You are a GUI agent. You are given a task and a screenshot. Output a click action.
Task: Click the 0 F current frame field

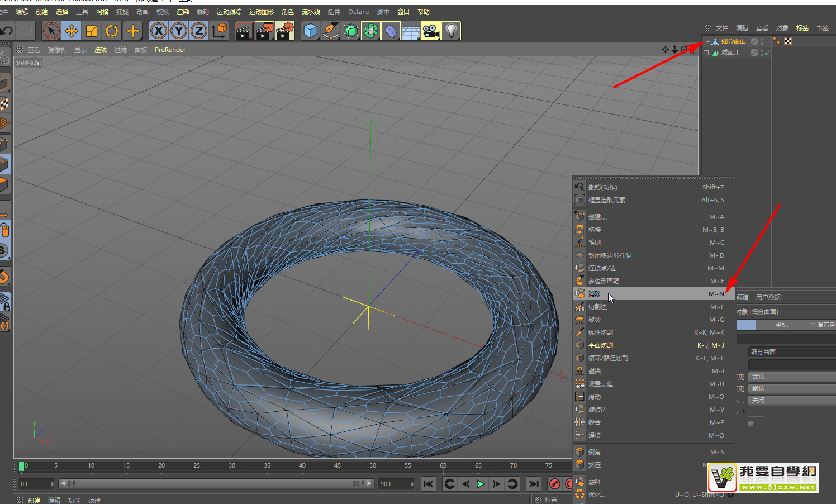(37, 484)
